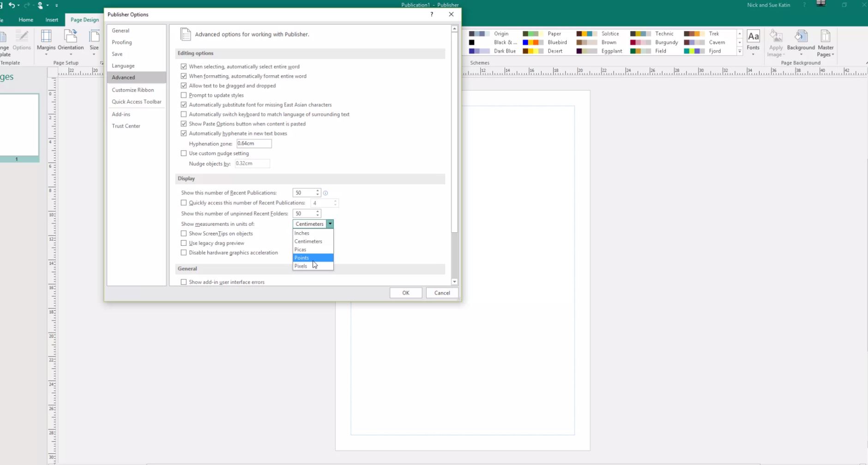Click the Cancel button

click(x=442, y=293)
